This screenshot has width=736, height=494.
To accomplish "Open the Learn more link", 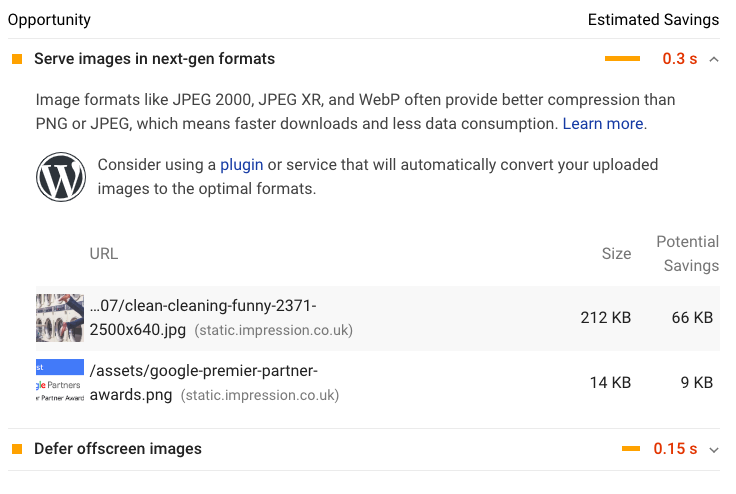I will 603,124.
